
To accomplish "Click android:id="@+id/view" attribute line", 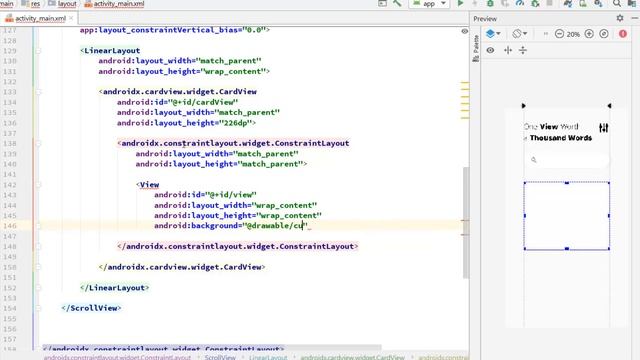I will (x=205, y=195).
